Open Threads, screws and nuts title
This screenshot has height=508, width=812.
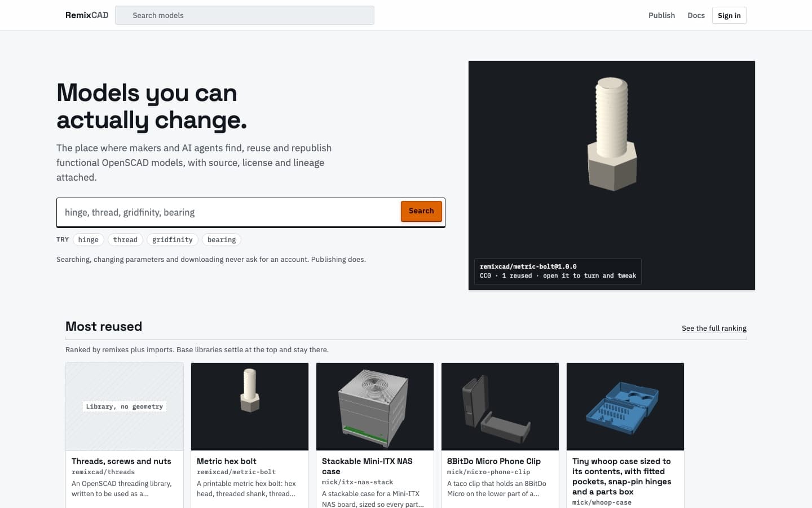click(121, 461)
